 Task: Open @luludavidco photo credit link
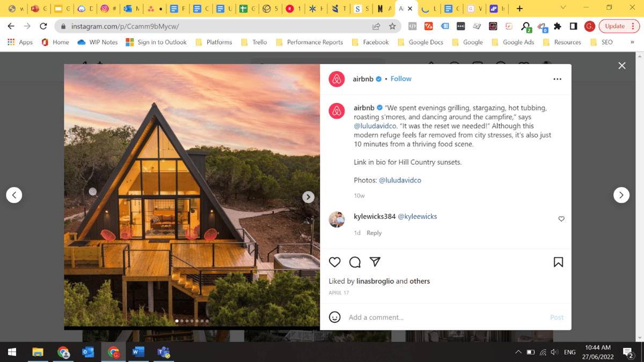(400, 180)
